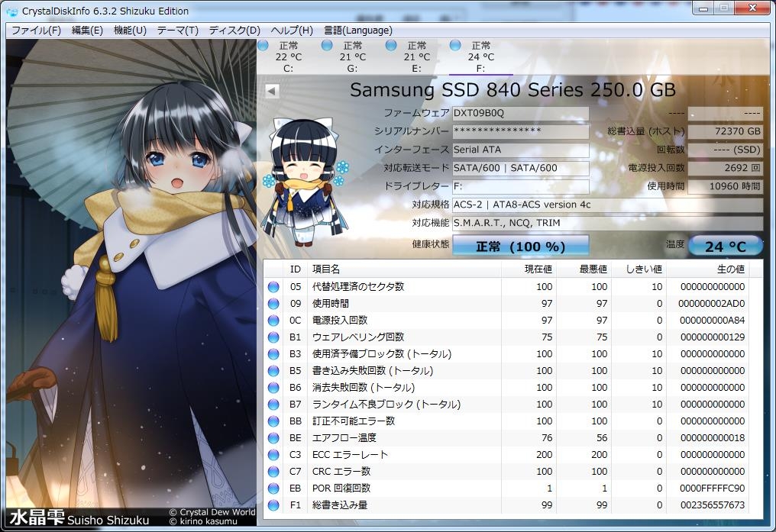Image resolution: width=776 pixels, height=532 pixels.
Task: Select row ウェアレベリング回数
Action: (x=507, y=337)
